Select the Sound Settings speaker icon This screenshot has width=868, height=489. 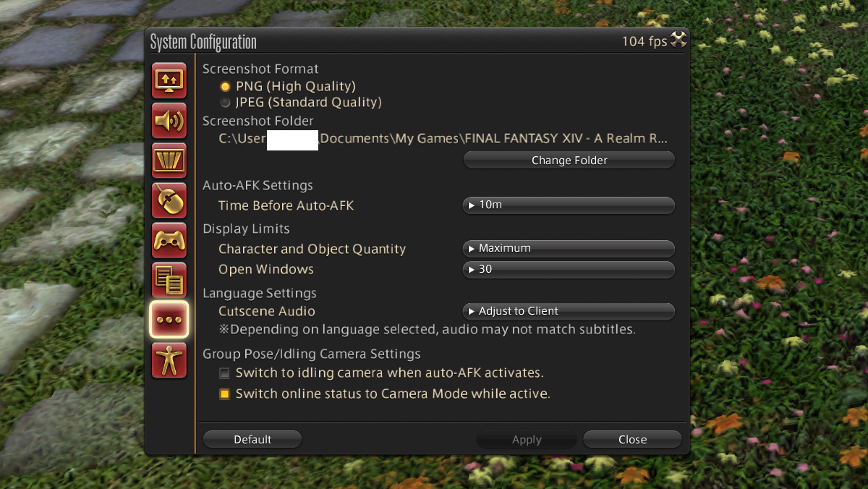tap(169, 120)
